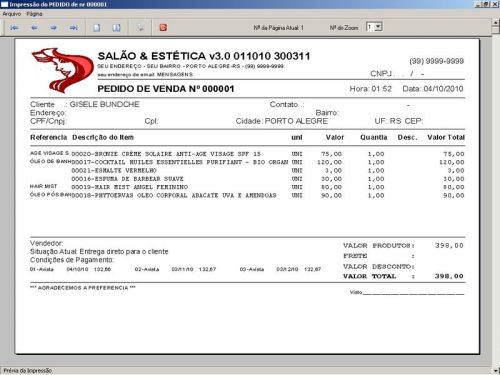Screen dimensions: 500x375
Task: Click the vertical scrollbar up arrow
Action: pyautogui.click(x=496, y=23)
